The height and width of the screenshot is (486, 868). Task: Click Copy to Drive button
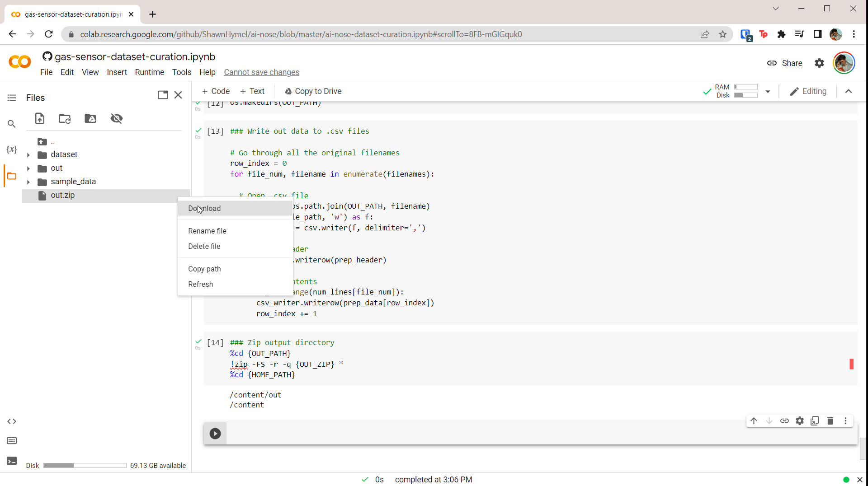pos(313,92)
